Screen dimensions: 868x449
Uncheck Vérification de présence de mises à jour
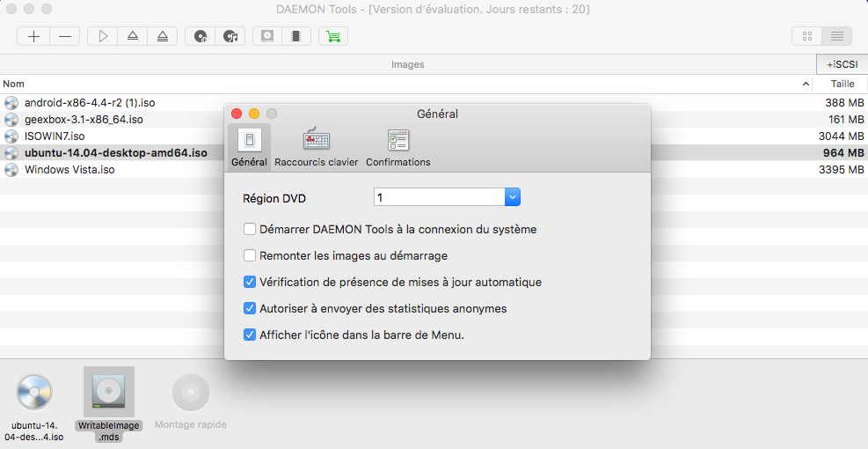click(x=250, y=282)
